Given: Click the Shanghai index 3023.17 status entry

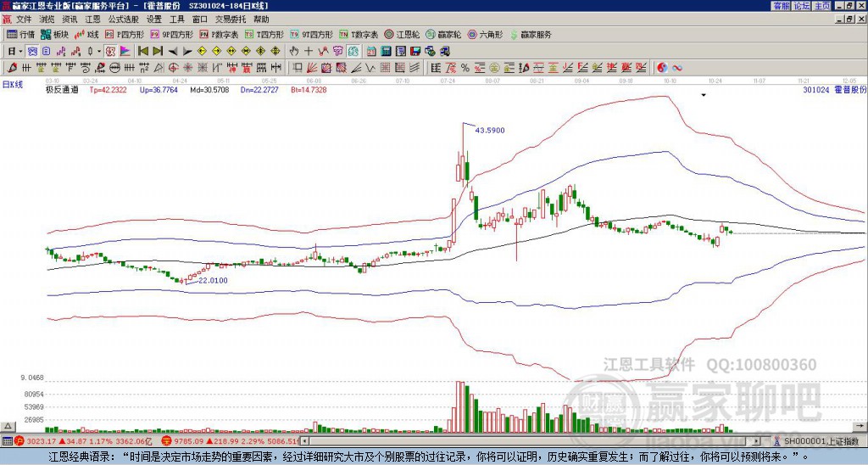Looking at the screenshot, I should (x=83, y=441).
